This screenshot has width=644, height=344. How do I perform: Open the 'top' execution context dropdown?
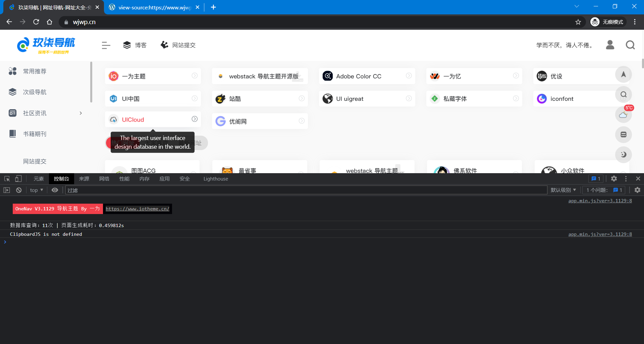(x=36, y=190)
